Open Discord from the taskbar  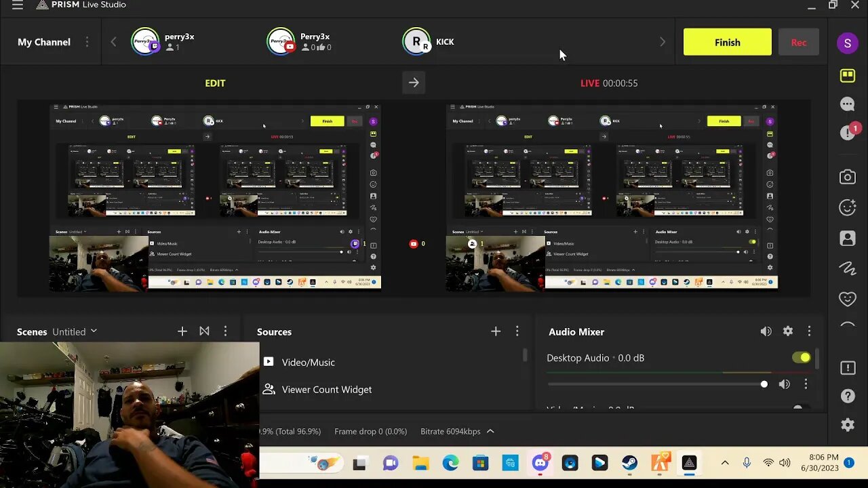click(540, 464)
